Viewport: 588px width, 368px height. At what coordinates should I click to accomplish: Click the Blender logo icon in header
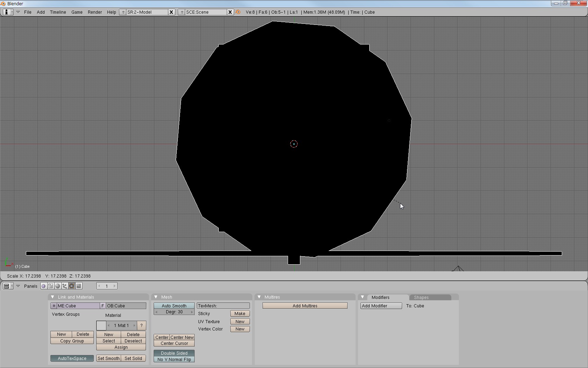pyautogui.click(x=238, y=12)
